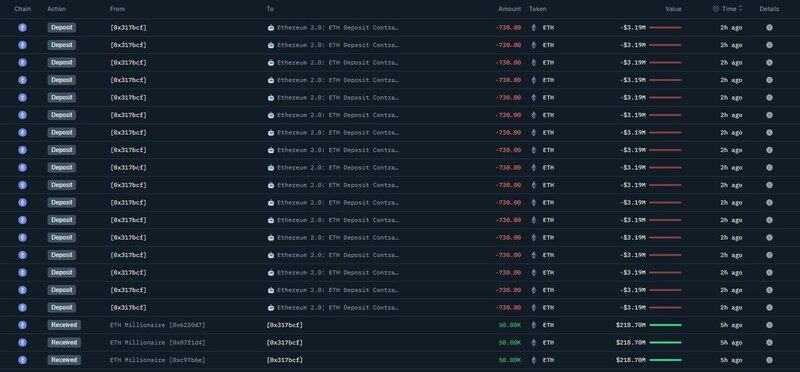The height and width of the screenshot is (372, 800).
Task: Select the Value column header
Action: 673,9
